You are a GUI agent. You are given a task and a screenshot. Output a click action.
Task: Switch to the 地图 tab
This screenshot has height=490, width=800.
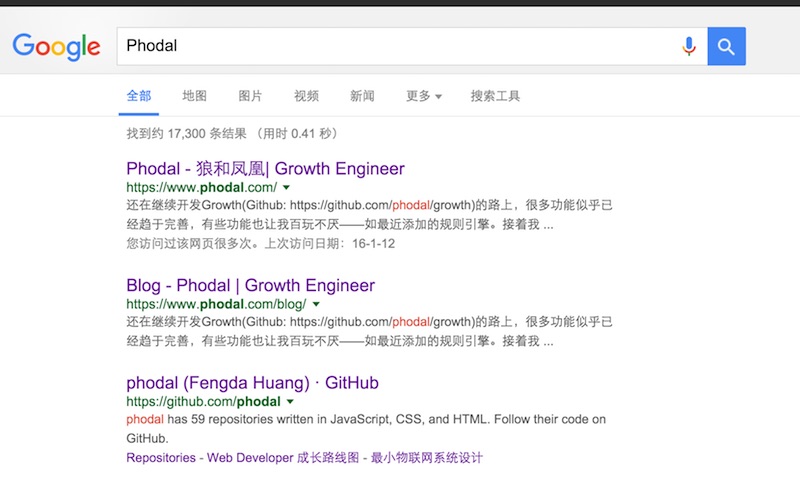(x=195, y=96)
